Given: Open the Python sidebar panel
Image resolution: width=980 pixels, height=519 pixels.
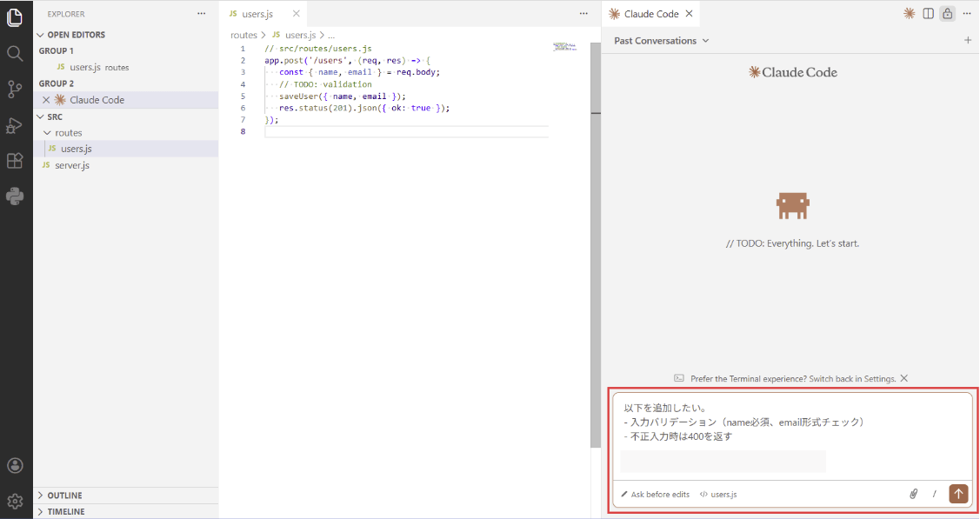Looking at the screenshot, I should coord(15,196).
